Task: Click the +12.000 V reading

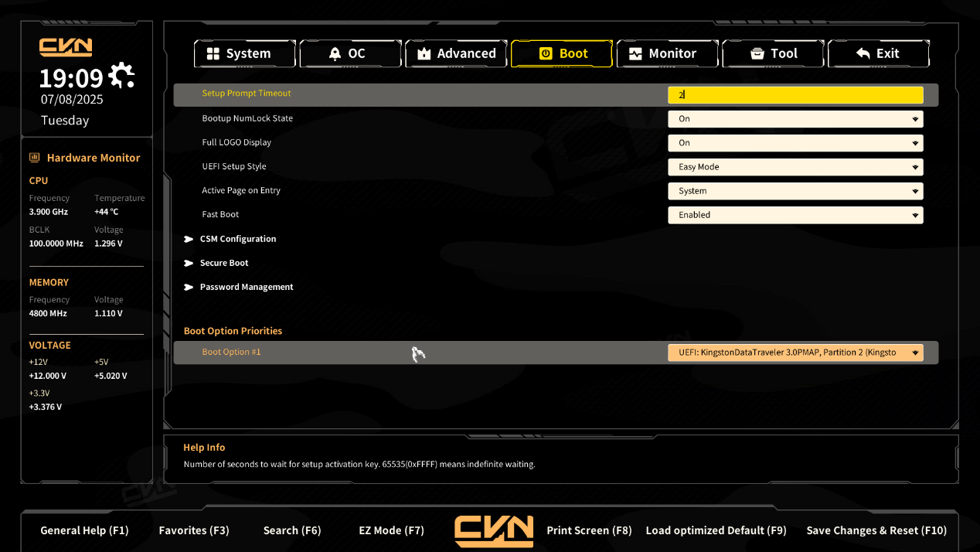Action: point(48,376)
